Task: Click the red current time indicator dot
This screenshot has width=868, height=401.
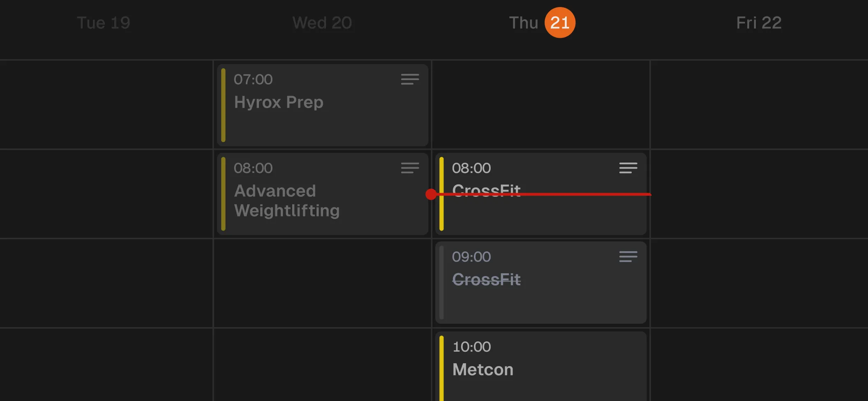Action: [431, 194]
